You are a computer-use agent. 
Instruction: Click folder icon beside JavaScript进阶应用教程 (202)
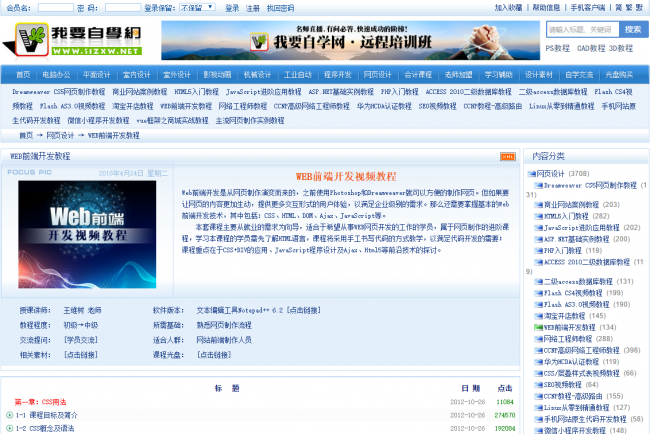tap(538, 228)
